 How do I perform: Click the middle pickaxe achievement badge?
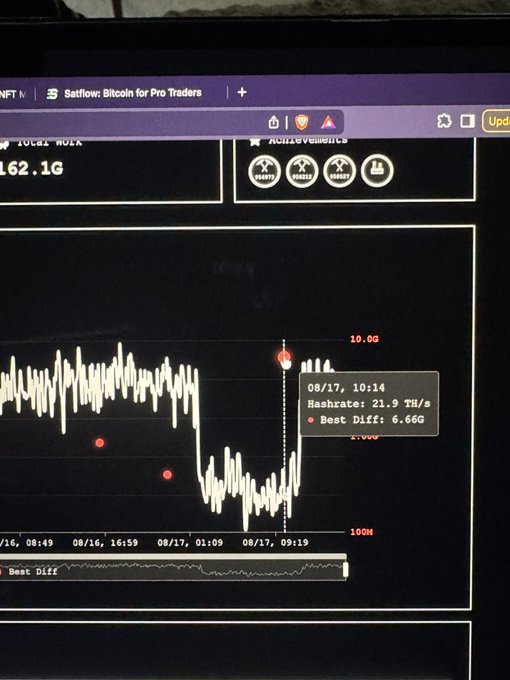tap(302, 171)
